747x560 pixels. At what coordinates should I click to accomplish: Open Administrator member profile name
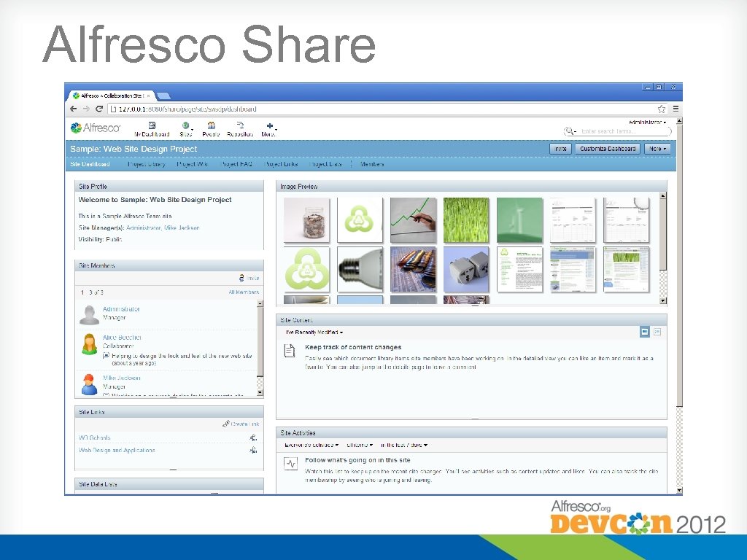[122, 309]
